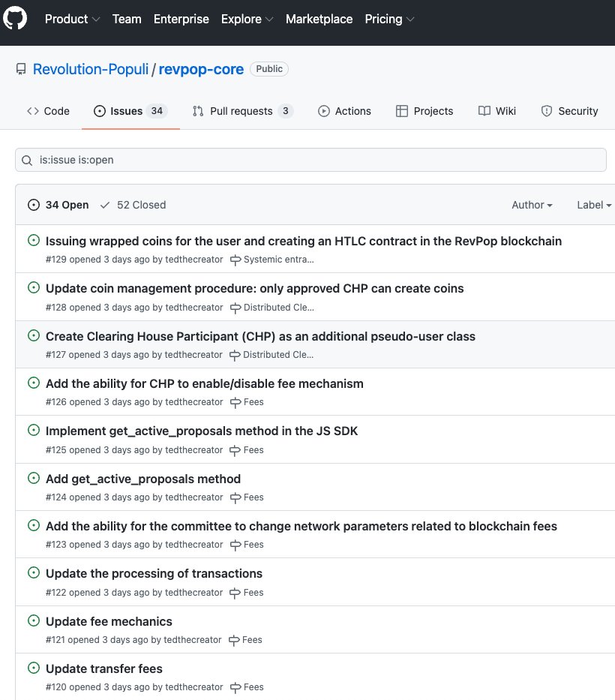Show the 52 Closed issues
This screenshot has width=615, height=700.
(133, 205)
